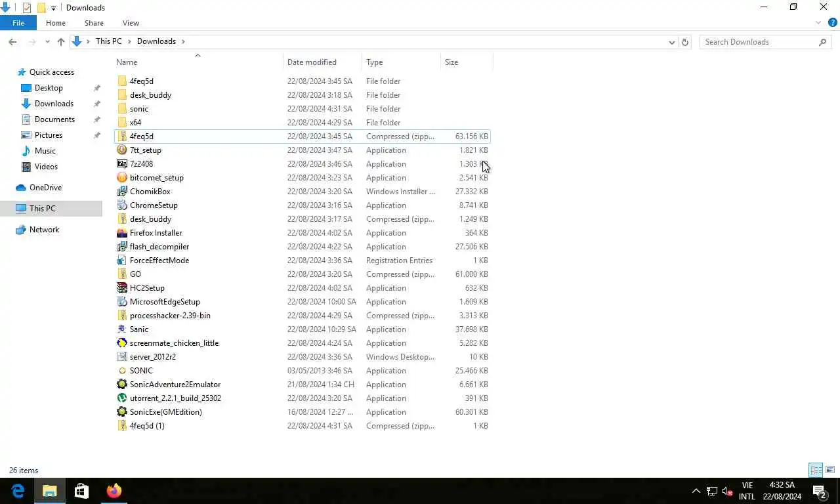Switch to large icons view
Image resolution: width=840 pixels, height=504 pixels.
830,470
